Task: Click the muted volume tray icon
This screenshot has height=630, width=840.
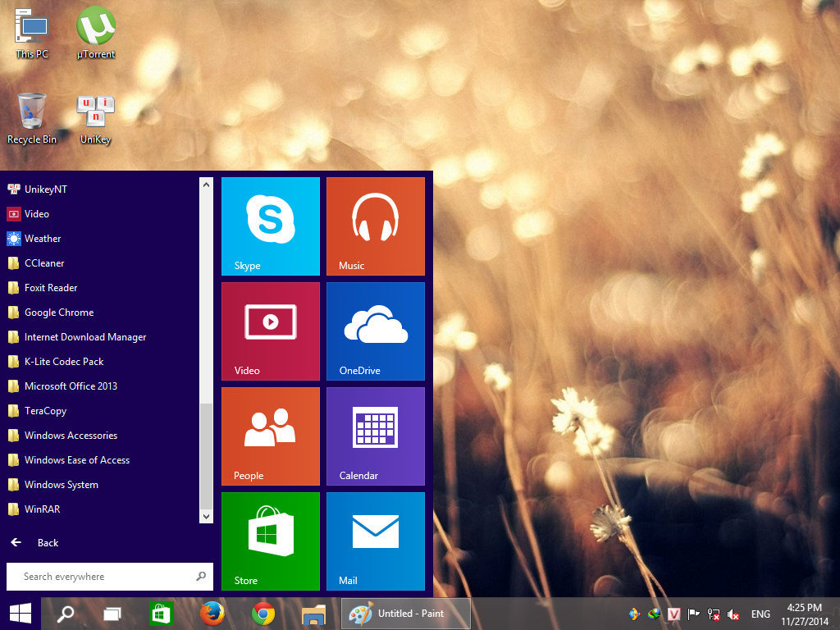Action: [x=733, y=614]
